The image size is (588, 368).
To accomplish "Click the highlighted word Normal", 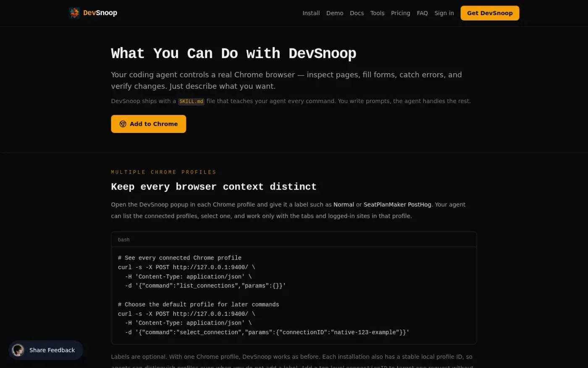I will click(344, 204).
